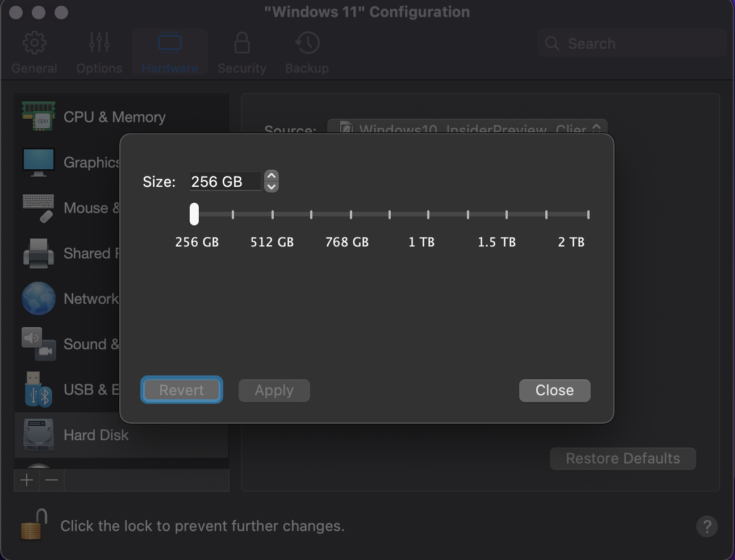The width and height of the screenshot is (735, 560).
Task: Select Hard Disk in the sidebar
Action: click(122, 435)
